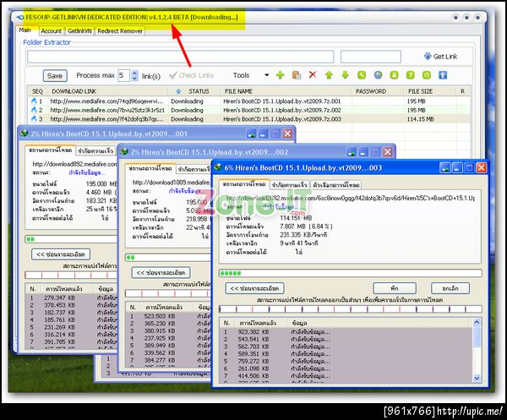This screenshot has height=420, width=507.
Task: Click the green progress bar in ...001 window
Action: click(x=71, y=239)
